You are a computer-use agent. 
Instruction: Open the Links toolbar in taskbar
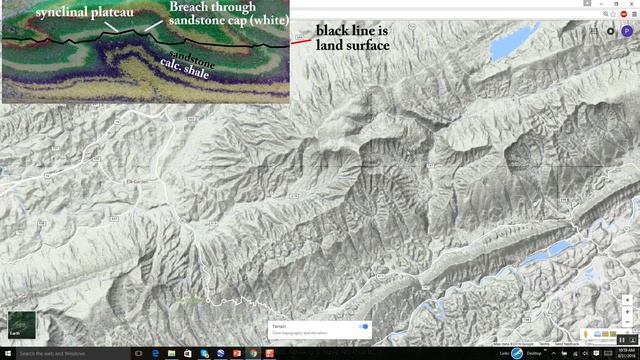tap(505, 353)
